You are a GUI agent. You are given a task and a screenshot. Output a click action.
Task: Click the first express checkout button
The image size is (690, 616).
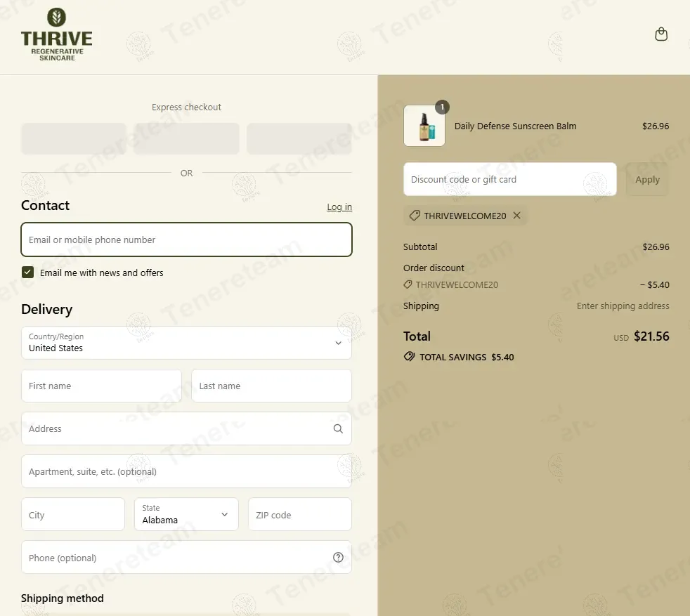[x=74, y=139]
